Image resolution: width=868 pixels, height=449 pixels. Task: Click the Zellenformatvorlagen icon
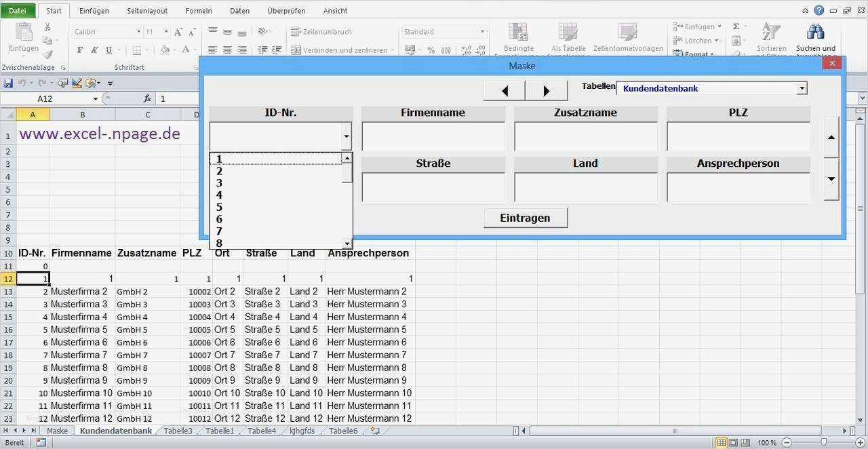(628, 33)
